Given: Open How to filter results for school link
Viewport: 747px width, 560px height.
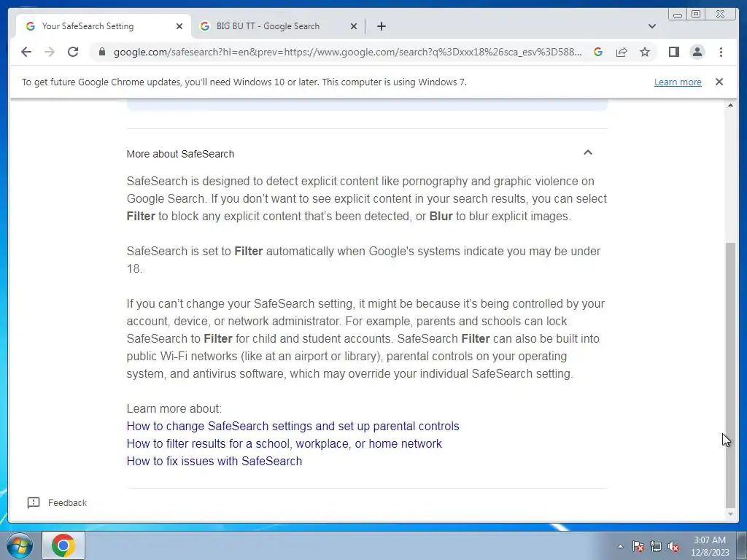Looking at the screenshot, I should coord(285,444).
